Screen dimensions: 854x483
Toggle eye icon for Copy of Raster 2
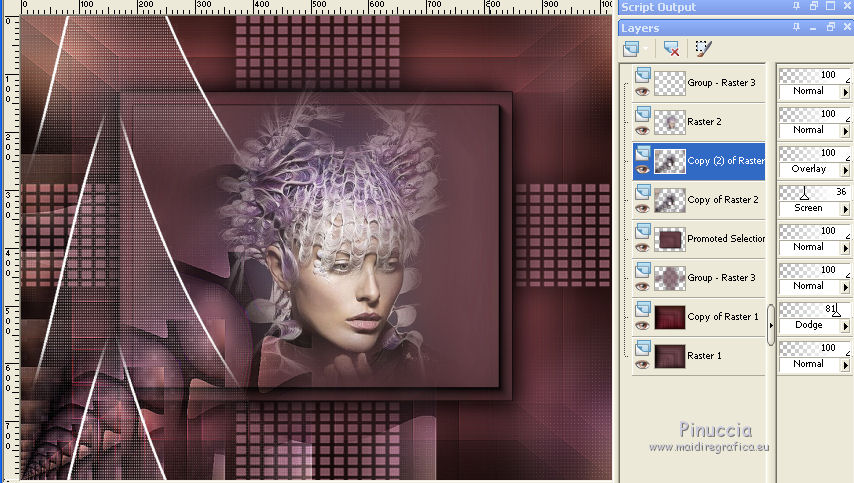643,209
